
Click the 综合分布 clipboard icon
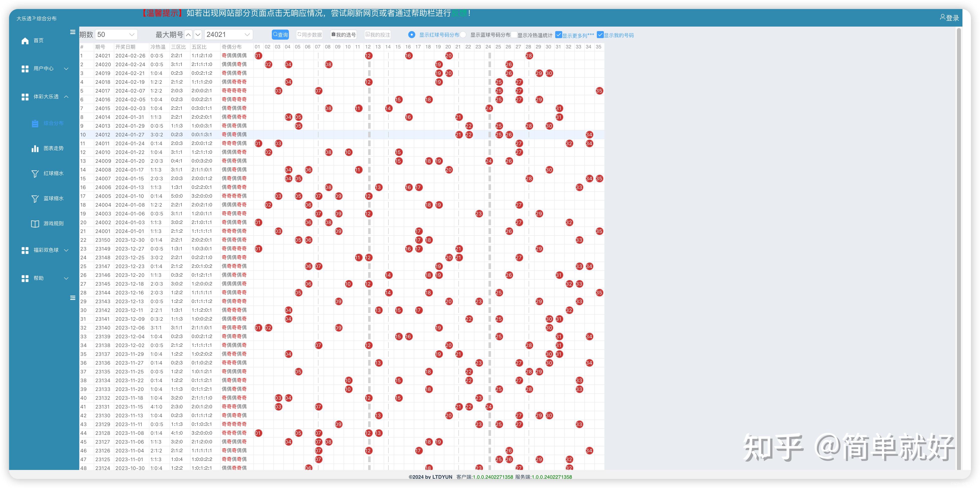point(35,124)
